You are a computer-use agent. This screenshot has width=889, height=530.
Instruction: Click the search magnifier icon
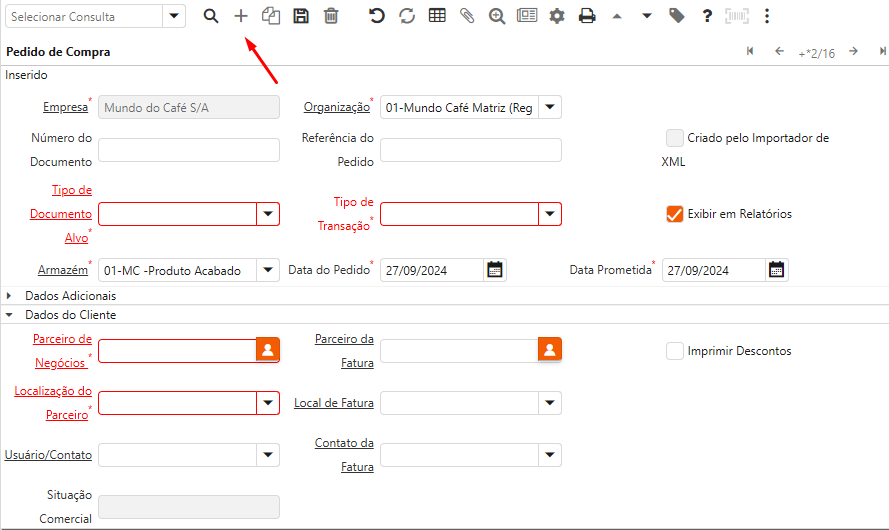point(211,16)
